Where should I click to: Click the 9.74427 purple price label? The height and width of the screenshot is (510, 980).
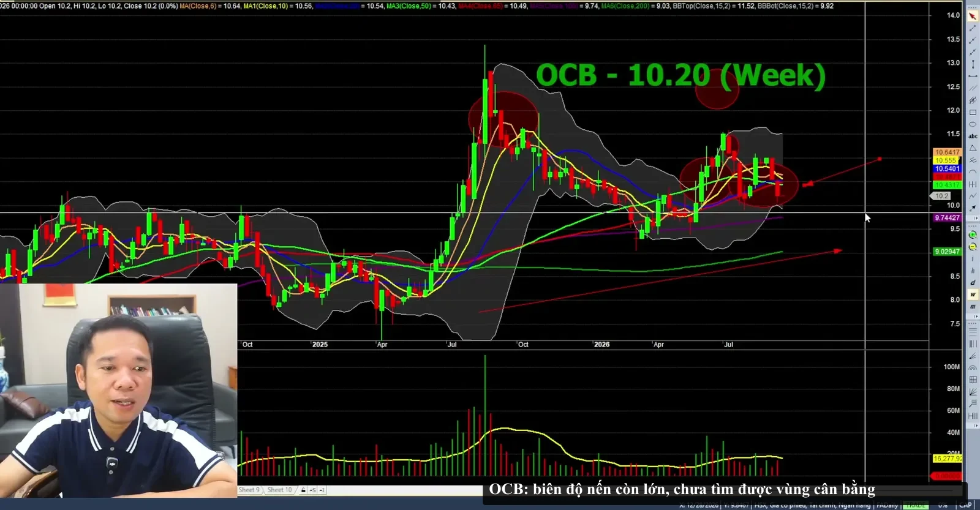click(947, 218)
